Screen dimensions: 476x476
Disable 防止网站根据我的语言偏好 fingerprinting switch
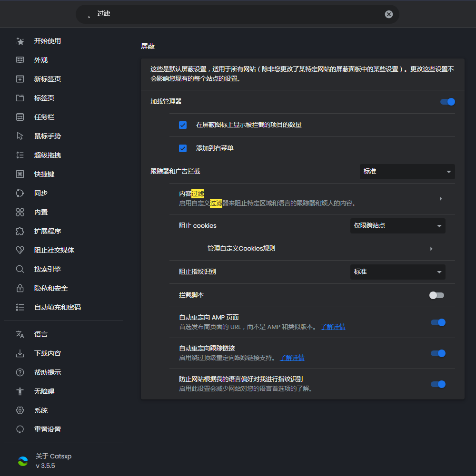tap(438, 384)
